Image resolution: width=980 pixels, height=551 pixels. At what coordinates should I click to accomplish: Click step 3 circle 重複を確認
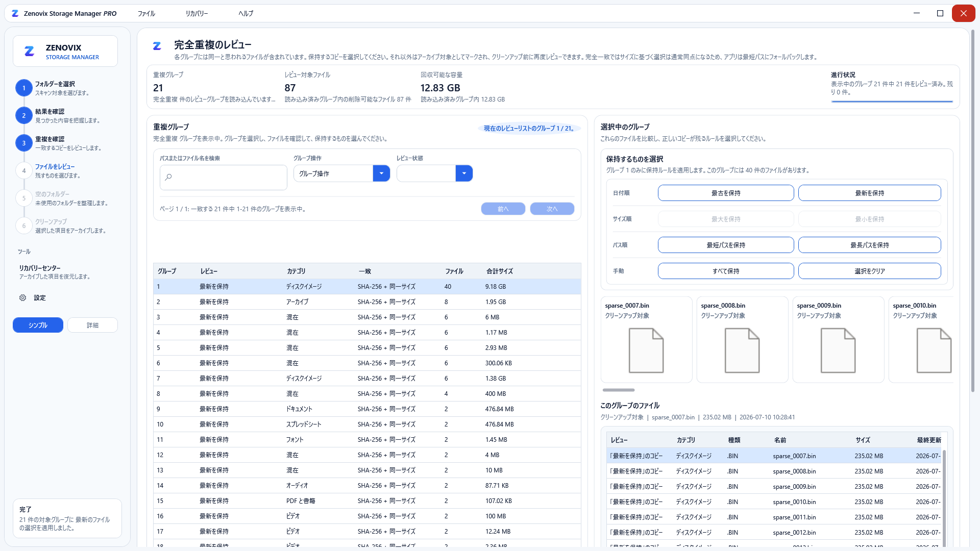click(24, 143)
